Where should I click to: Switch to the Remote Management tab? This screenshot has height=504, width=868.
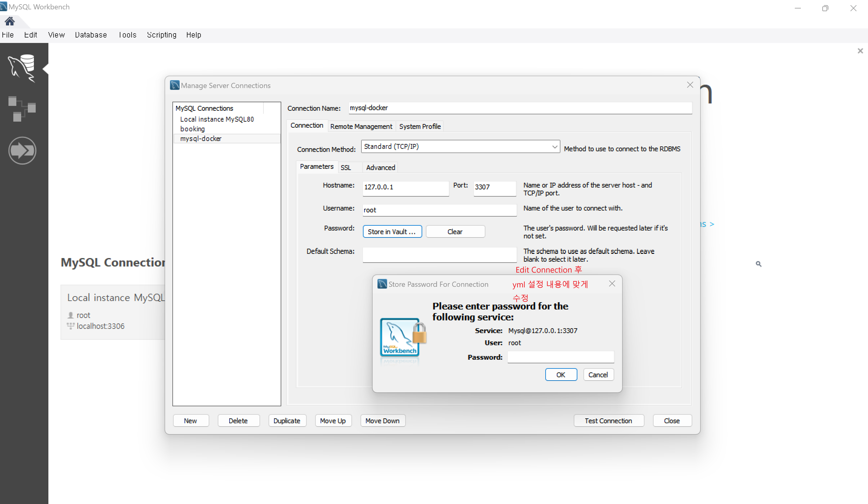pos(361,126)
